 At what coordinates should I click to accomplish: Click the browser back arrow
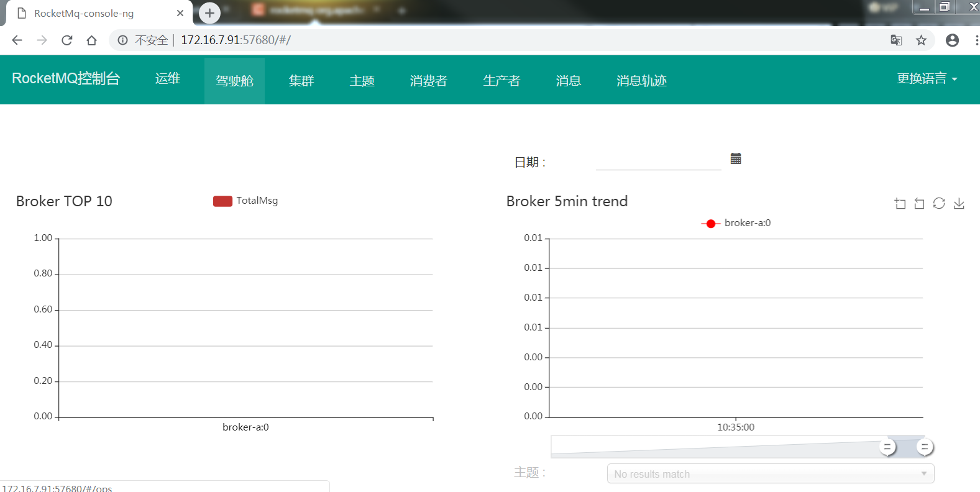17,40
